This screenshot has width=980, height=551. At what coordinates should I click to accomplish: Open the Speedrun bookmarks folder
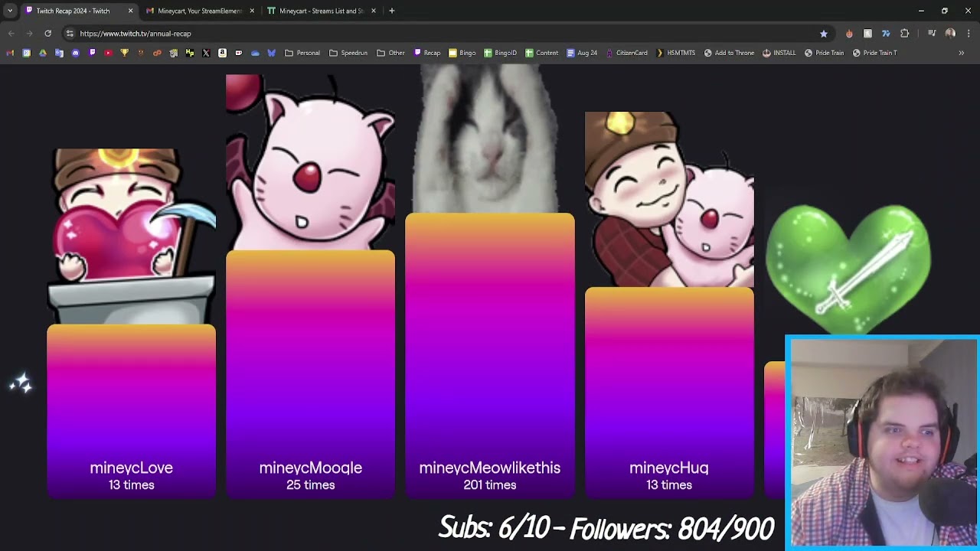tap(348, 53)
